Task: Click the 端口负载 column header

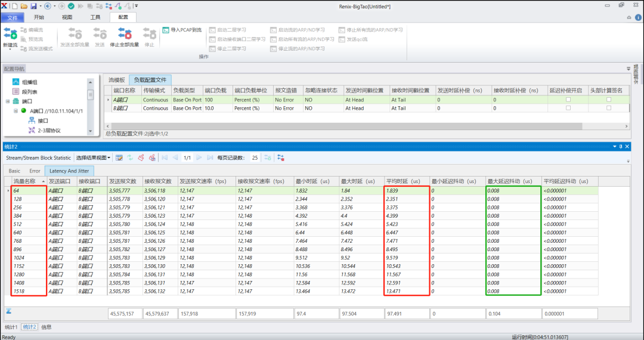Action: (218, 90)
